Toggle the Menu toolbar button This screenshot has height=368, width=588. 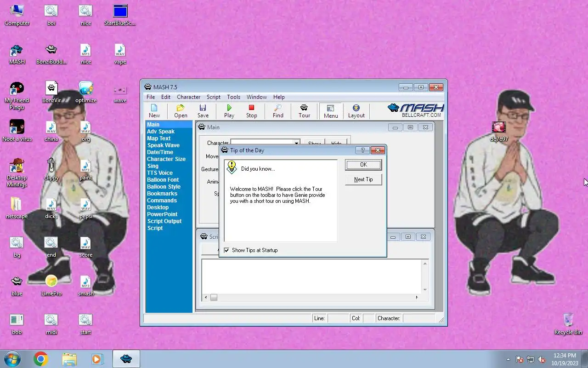pyautogui.click(x=331, y=111)
